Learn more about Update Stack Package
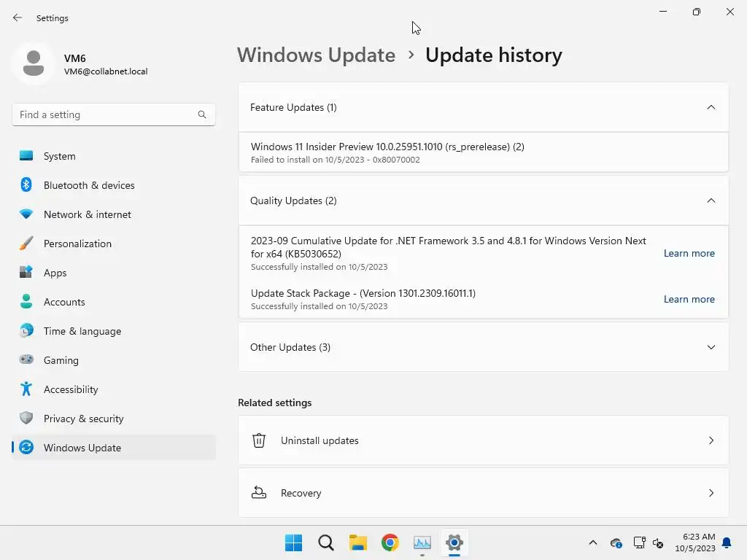747x560 pixels. coord(689,299)
